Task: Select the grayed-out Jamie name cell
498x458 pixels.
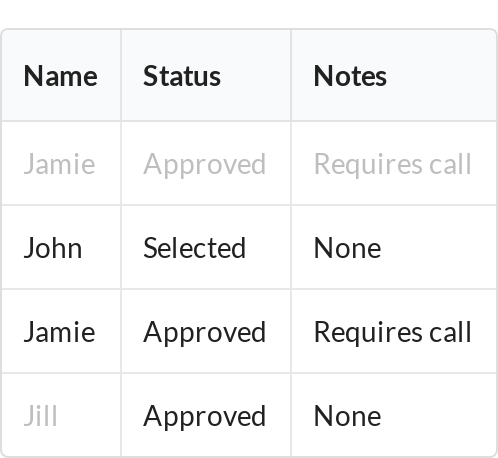Action: [61, 163]
